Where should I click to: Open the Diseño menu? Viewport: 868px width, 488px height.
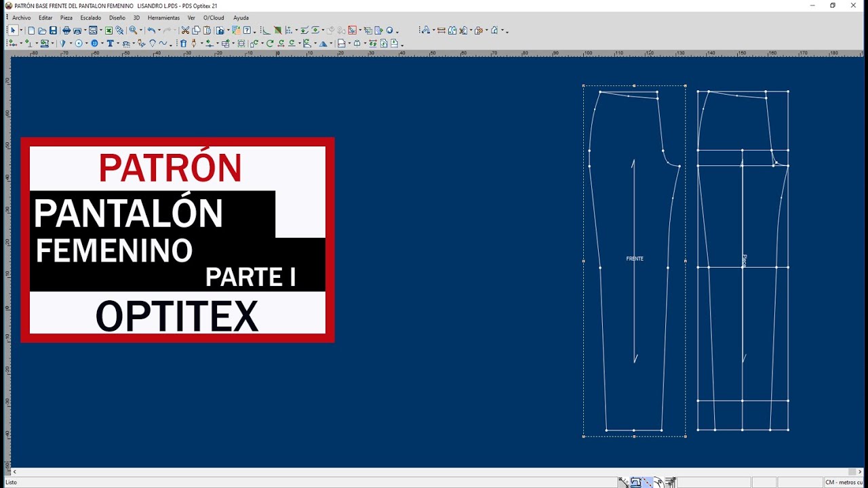point(117,18)
